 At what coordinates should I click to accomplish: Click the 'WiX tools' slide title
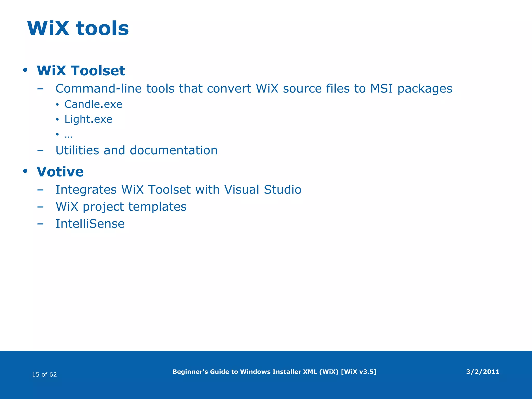point(78,29)
